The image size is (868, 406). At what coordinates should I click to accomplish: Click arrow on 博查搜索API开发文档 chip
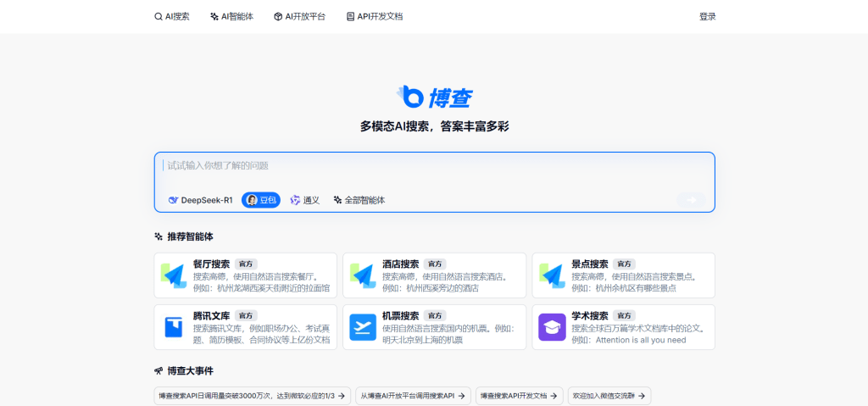click(x=554, y=396)
